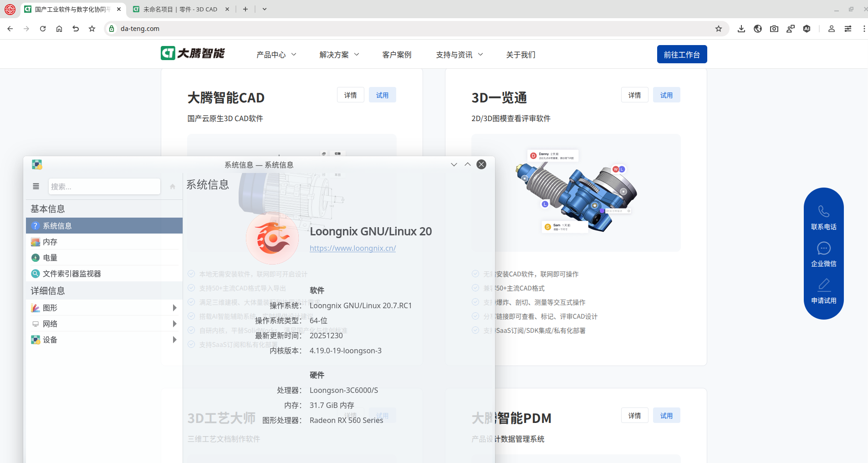Close the 国产工业软件与数字化协同 tab
868x463 pixels.
(119, 9)
